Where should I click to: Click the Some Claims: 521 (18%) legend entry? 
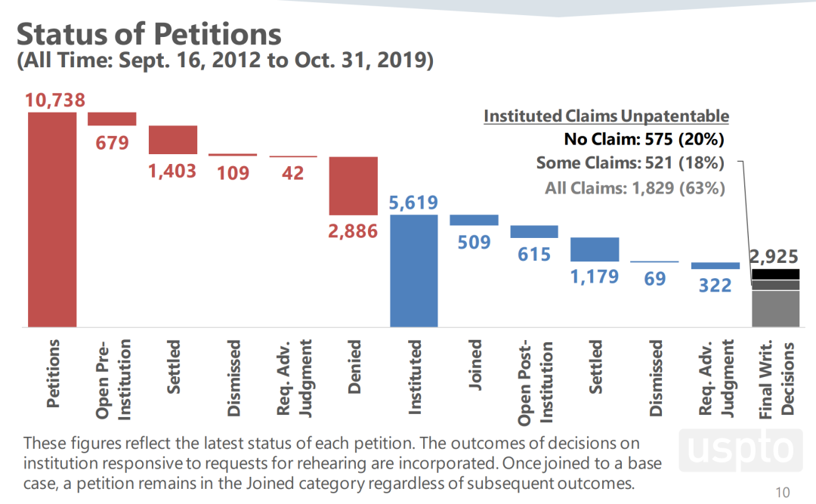[630, 163]
